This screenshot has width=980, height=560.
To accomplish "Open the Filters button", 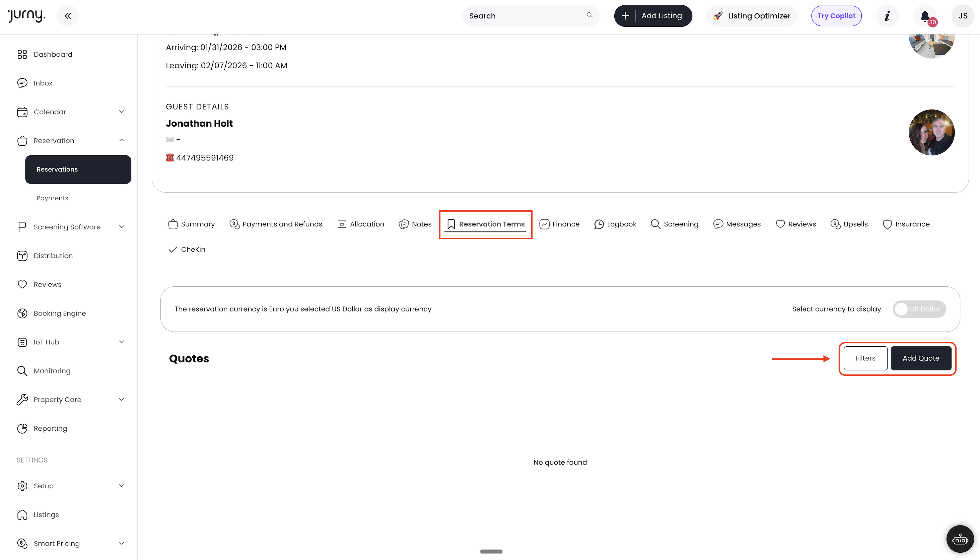I will (865, 358).
